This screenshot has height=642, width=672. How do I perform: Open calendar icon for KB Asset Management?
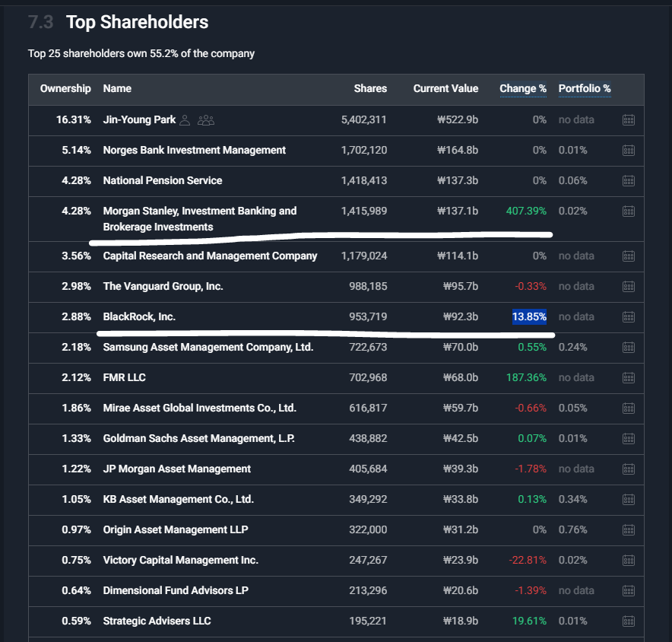(628, 500)
